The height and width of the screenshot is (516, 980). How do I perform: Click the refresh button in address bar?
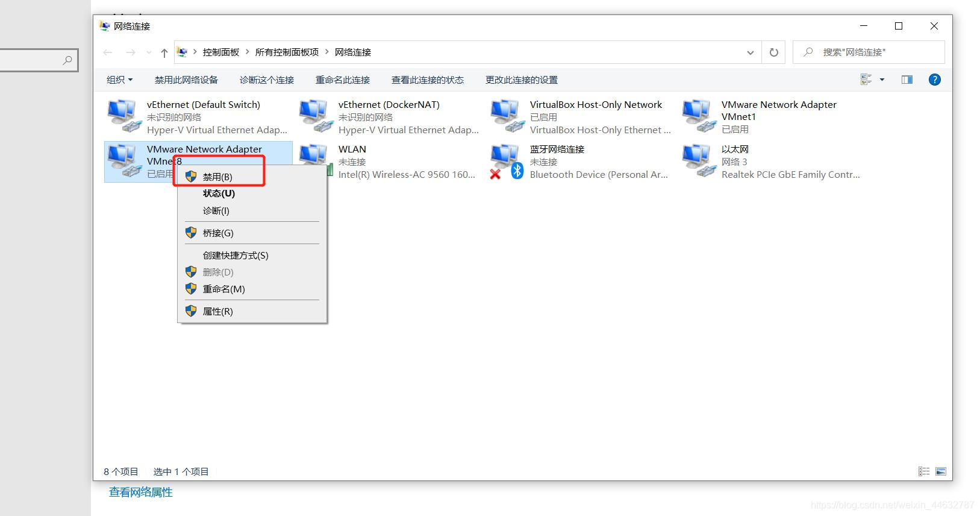click(x=774, y=52)
